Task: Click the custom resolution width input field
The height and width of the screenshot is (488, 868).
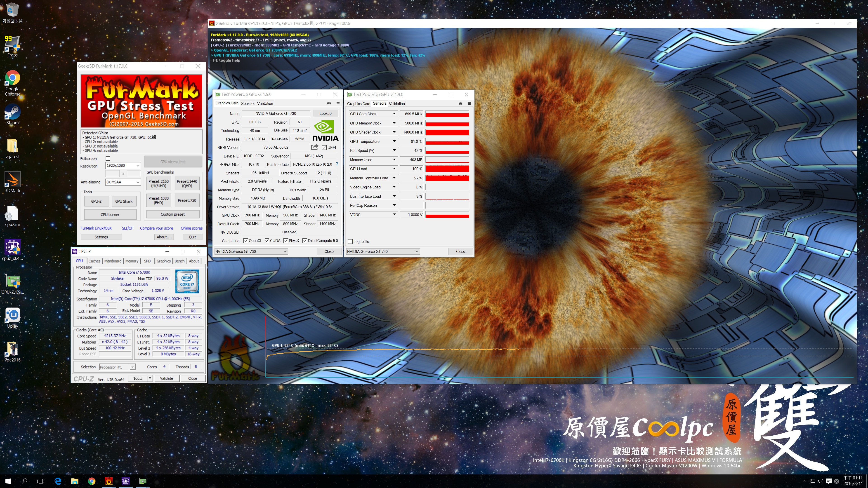Action: [113, 174]
